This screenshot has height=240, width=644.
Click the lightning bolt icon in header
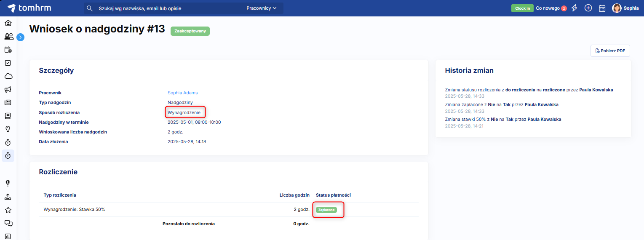click(574, 8)
